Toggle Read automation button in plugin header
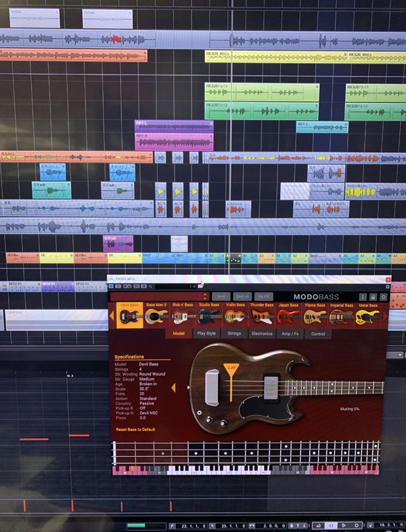Viewport: 406px width, 532px height. 125,286
